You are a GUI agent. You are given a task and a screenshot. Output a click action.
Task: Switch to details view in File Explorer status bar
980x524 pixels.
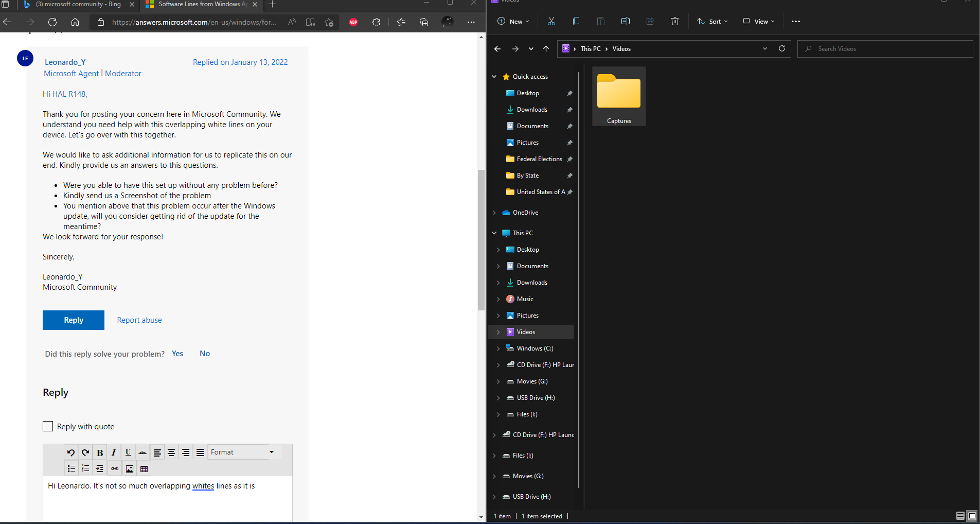click(x=960, y=516)
